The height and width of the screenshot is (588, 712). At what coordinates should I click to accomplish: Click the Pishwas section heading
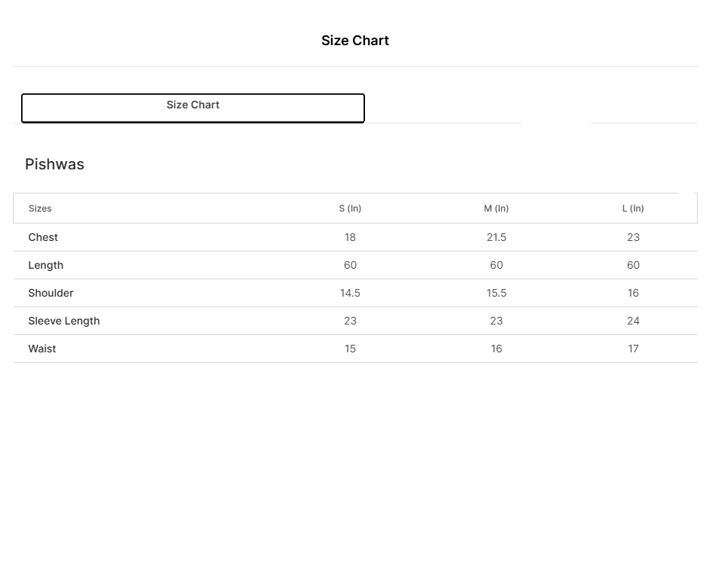click(x=55, y=164)
